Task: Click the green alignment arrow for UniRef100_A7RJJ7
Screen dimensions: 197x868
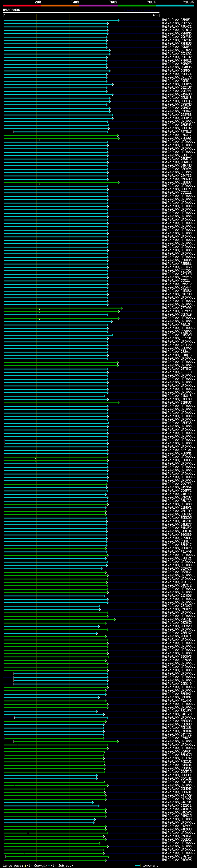Action: pyautogui.click(x=61, y=135)
